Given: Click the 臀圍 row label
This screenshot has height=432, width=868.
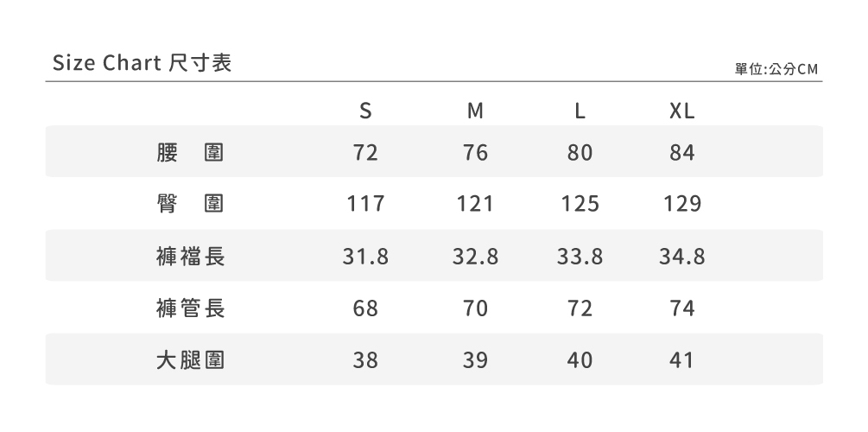Looking at the screenshot, I should click(x=191, y=204).
